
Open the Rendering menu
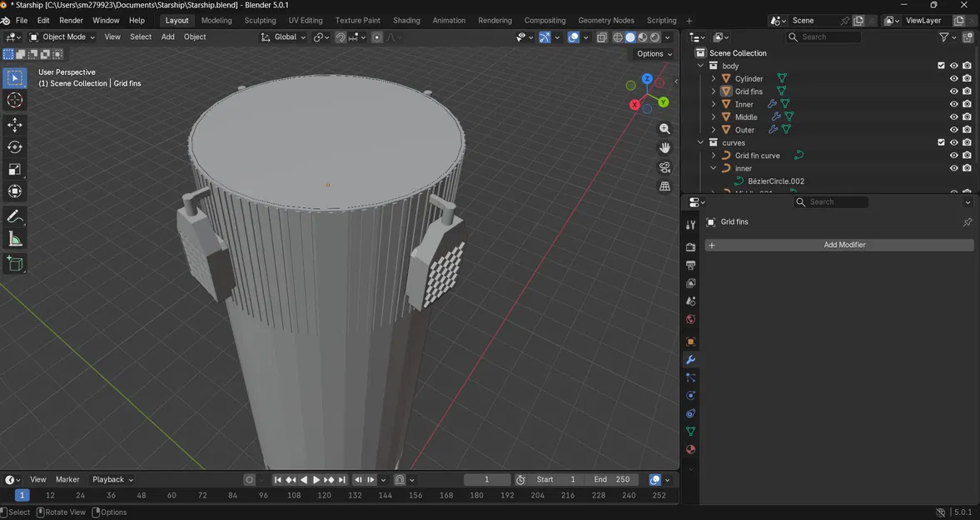pyautogui.click(x=495, y=20)
